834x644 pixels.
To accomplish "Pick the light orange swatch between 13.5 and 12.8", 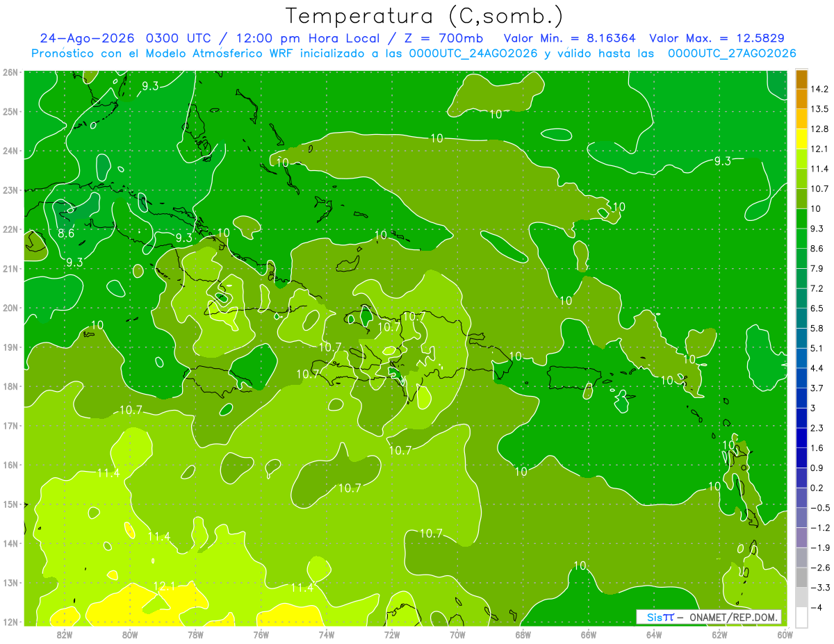I will pos(801,119).
